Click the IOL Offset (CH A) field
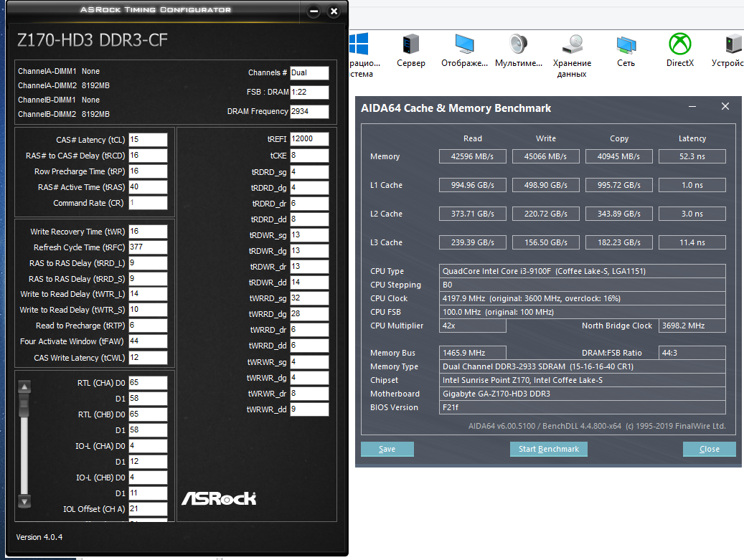 pyautogui.click(x=148, y=509)
